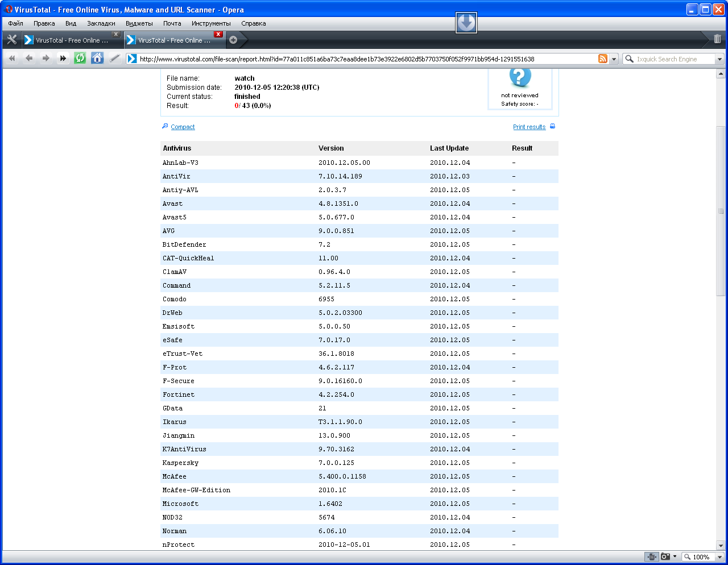
Task: Click the Version column header
Action: pyautogui.click(x=331, y=148)
